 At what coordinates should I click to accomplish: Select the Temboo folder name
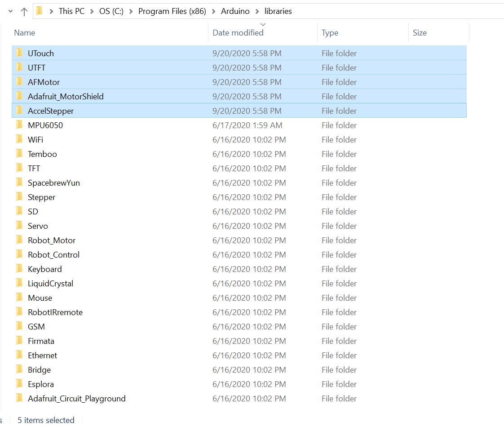[x=42, y=154]
